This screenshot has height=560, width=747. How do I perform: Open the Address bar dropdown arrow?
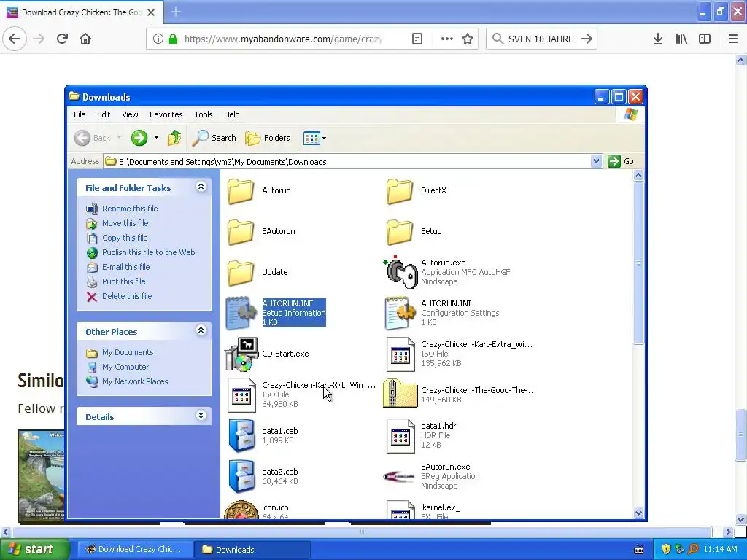pos(596,161)
